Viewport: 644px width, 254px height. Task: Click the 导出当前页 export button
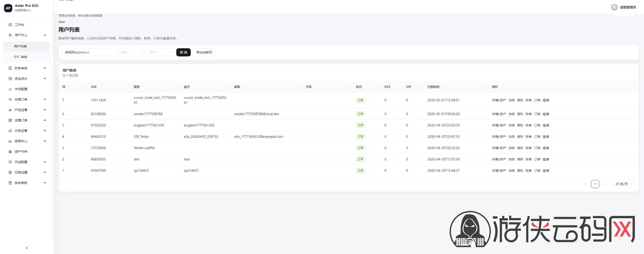pyautogui.click(x=204, y=52)
